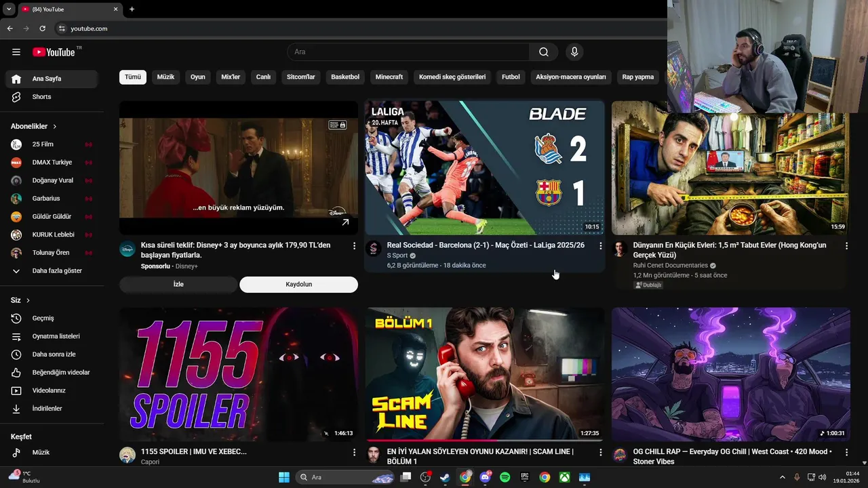The width and height of the screenshot is (868, 488).
Task: Select the Canlı filter chip
Action: coord(263,77)
